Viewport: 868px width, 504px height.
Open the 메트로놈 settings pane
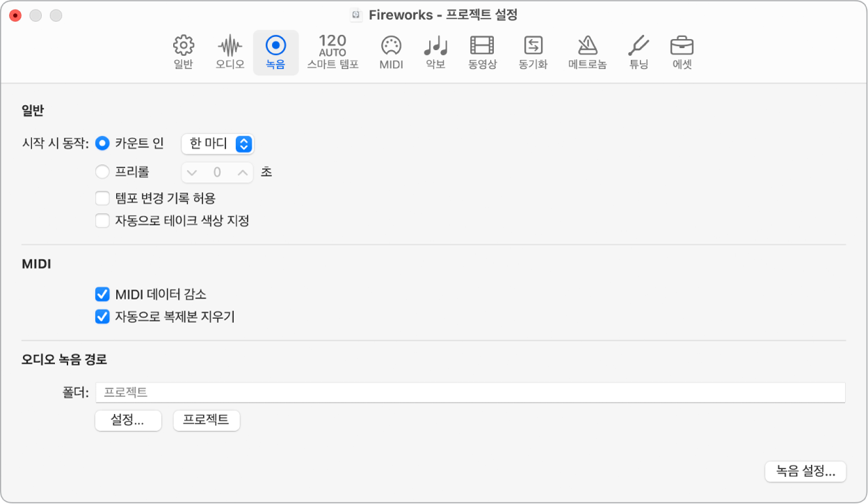click(587, 53)
